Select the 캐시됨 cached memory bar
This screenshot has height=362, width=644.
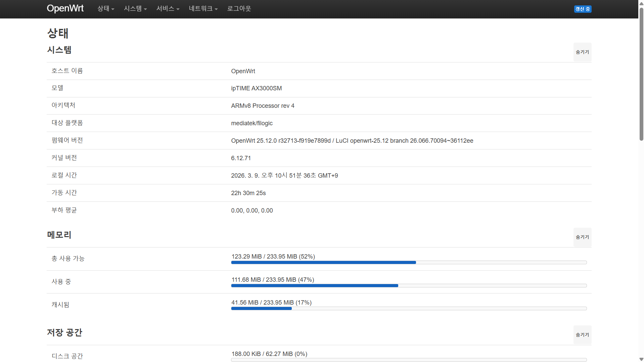409,309
